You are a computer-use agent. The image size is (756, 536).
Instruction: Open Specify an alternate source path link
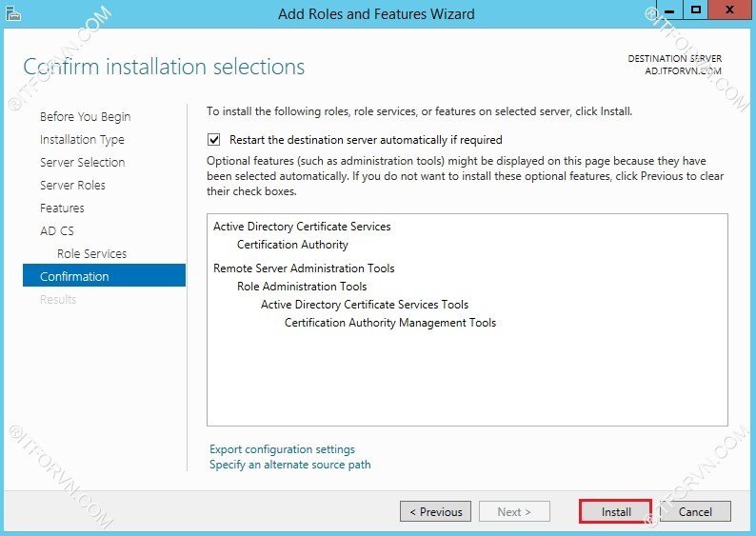(289, 465)
